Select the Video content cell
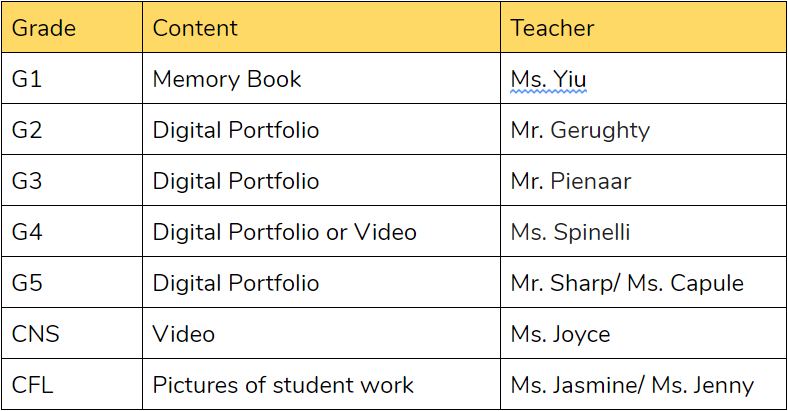This screenshot has width=788, height=411. click(321, 333)
